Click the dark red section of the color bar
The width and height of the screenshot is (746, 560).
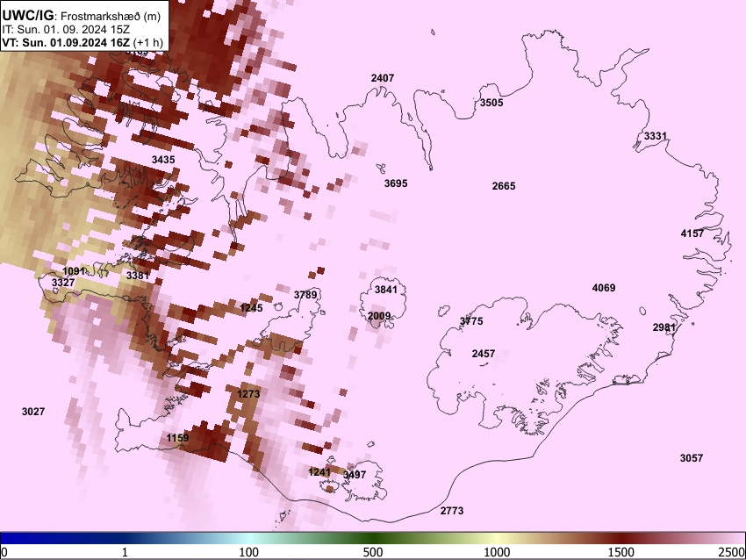tap(621, 539)
